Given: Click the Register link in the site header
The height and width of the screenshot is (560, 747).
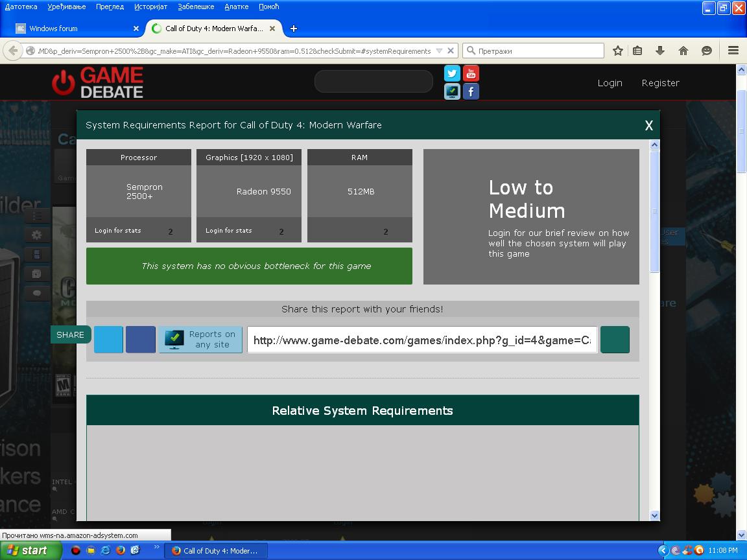Looking at the screenshot, I should [x=660, y=83].
